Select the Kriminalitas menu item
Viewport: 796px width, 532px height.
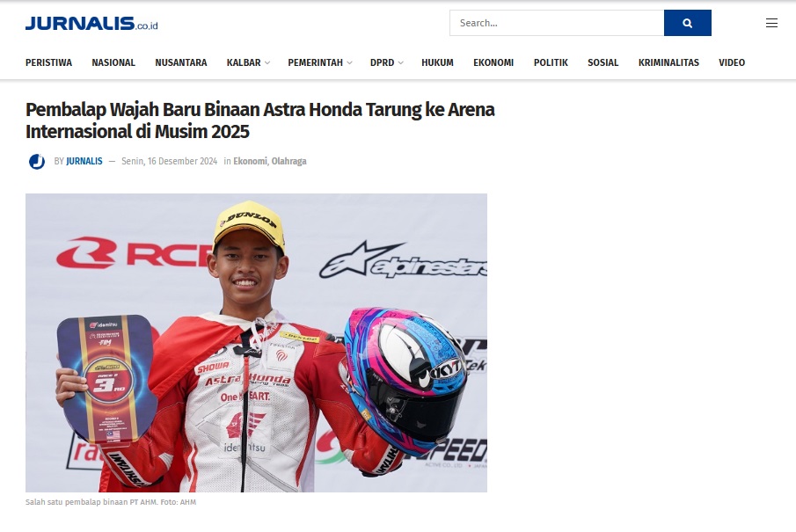668,62
